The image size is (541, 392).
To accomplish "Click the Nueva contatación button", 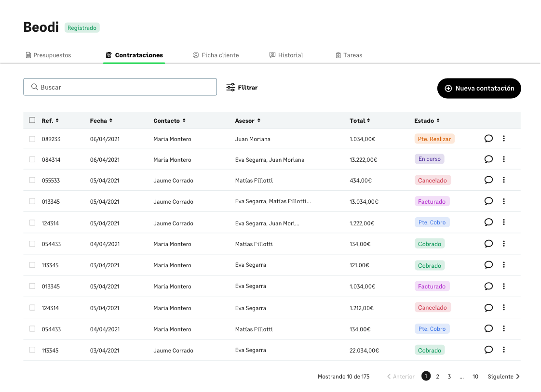I will coord(479,89).
